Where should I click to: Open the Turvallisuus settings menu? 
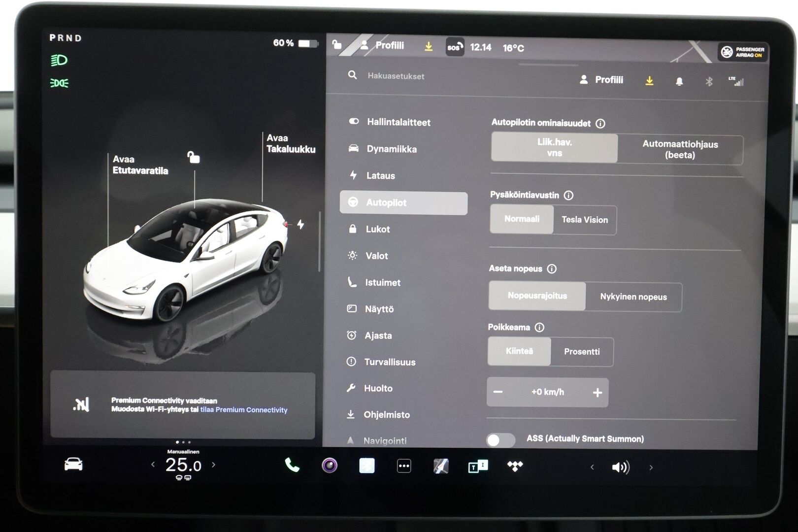point(381,362)
